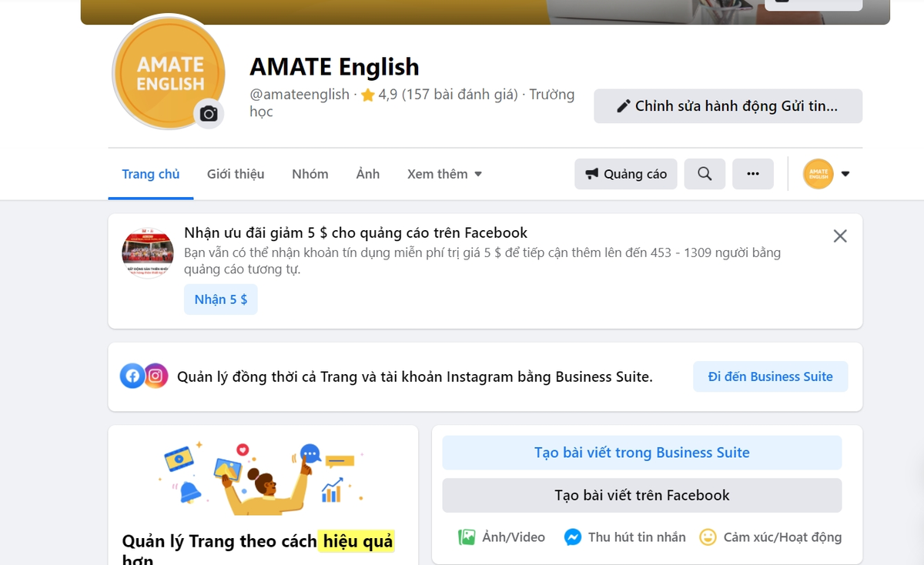Click Tạo bài viết trong Business Suite
The height and width of the screenshot is (565, 924).
point(642,453)
